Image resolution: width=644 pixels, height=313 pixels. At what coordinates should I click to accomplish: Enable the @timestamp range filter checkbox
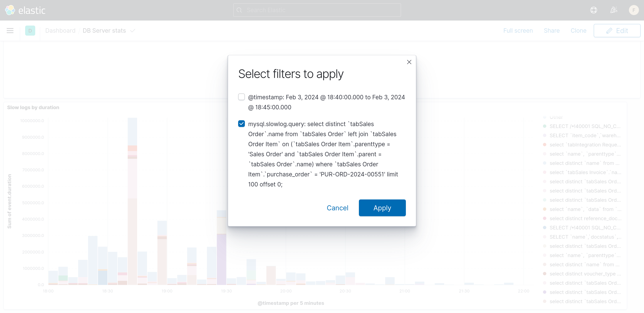(x=241, y=97)
